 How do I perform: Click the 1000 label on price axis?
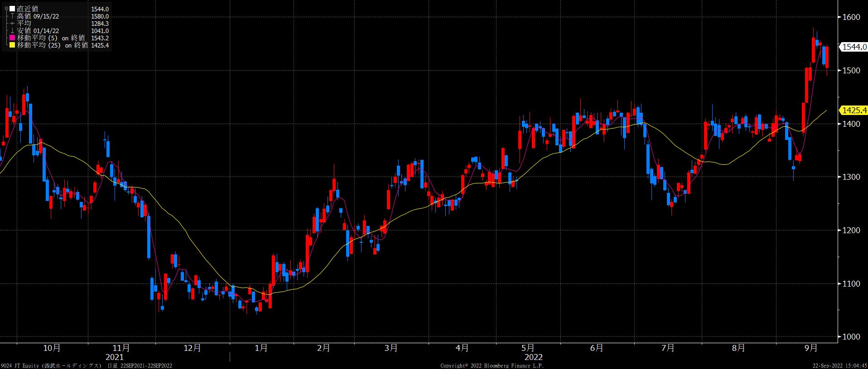point(850,337)
